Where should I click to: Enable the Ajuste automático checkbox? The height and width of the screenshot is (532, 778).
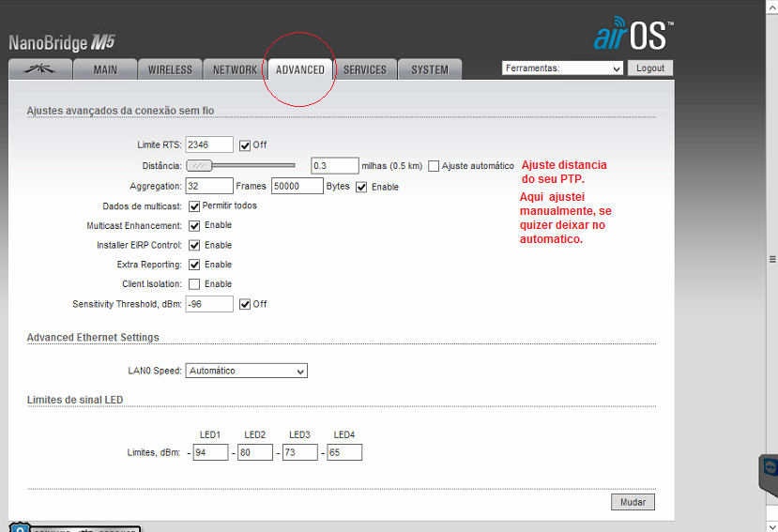coord(434,166)
